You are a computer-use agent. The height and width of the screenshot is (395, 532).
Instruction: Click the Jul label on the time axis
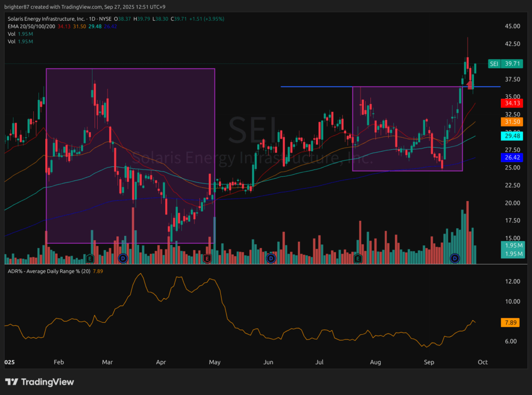click(x=320, y=362)
